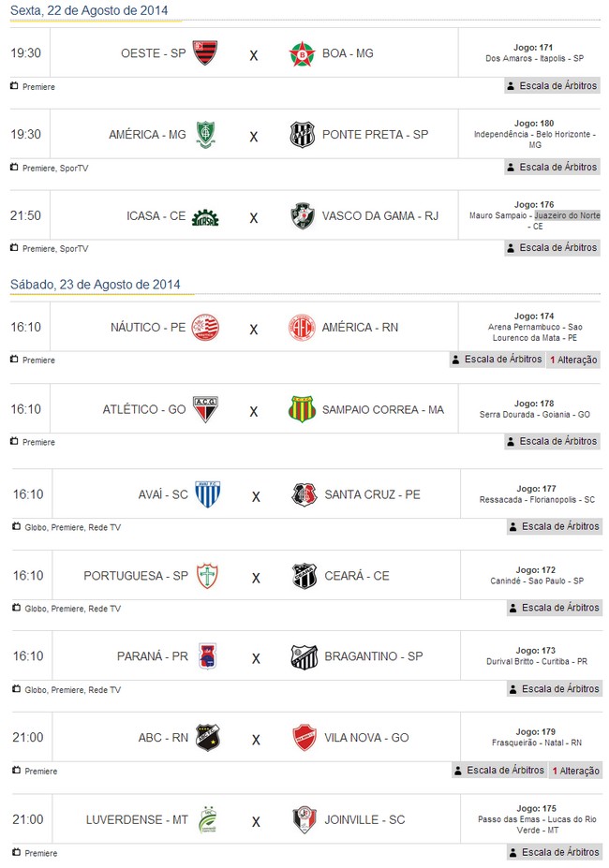Open Escala de Árbitros for Icasa match
Viewport: 609px width, 868px height.
pyautogui.click(x=551, y=248)
